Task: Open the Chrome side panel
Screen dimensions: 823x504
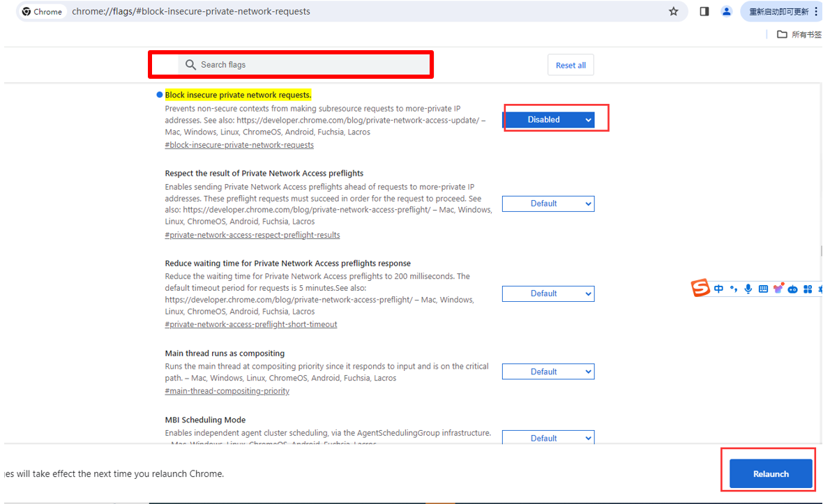Action: [704, 12]
